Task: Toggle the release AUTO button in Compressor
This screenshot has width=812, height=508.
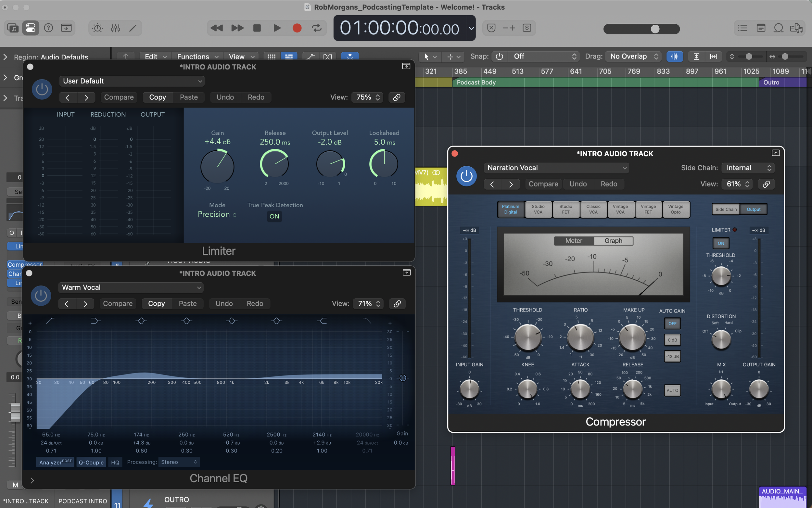Action: pyautogui.click(x=672, y=390)
